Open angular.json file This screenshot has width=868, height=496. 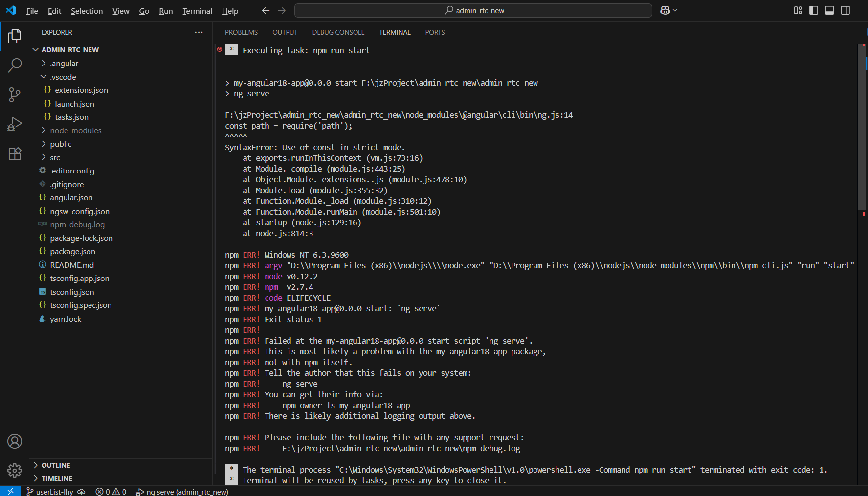coord(121,197)
